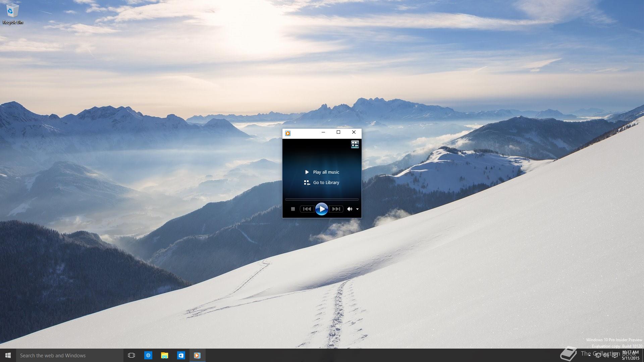Skip to the Previous track
644x362 pixels.
[307, 209]
